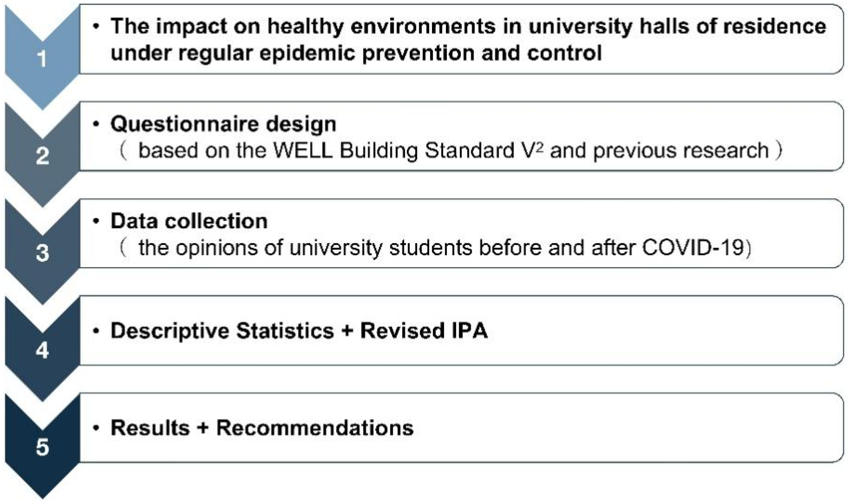
Task: Select the step 3 chevron arrow
Action: click(42, 253)
